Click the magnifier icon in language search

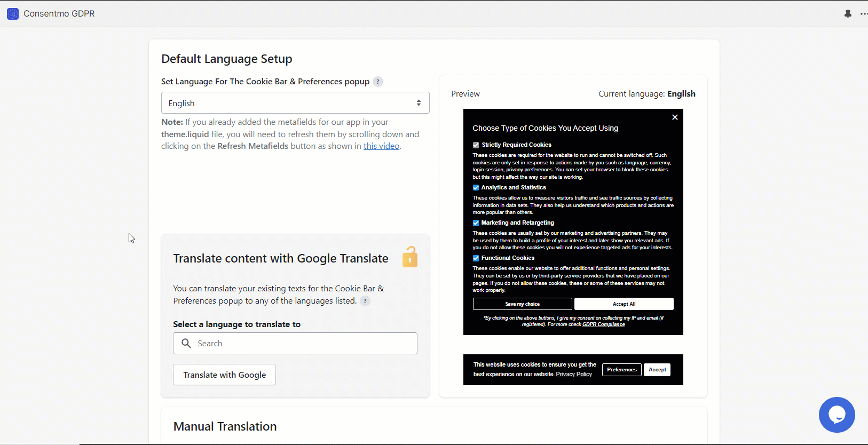[x=186, y=344]
